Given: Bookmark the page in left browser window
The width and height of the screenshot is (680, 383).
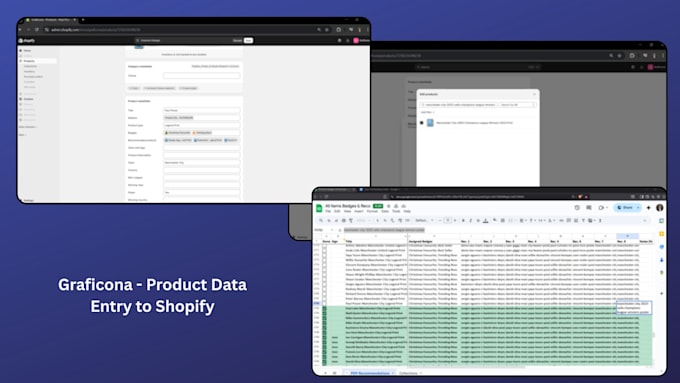Looking at the screenshot, I should pos(327,29).
